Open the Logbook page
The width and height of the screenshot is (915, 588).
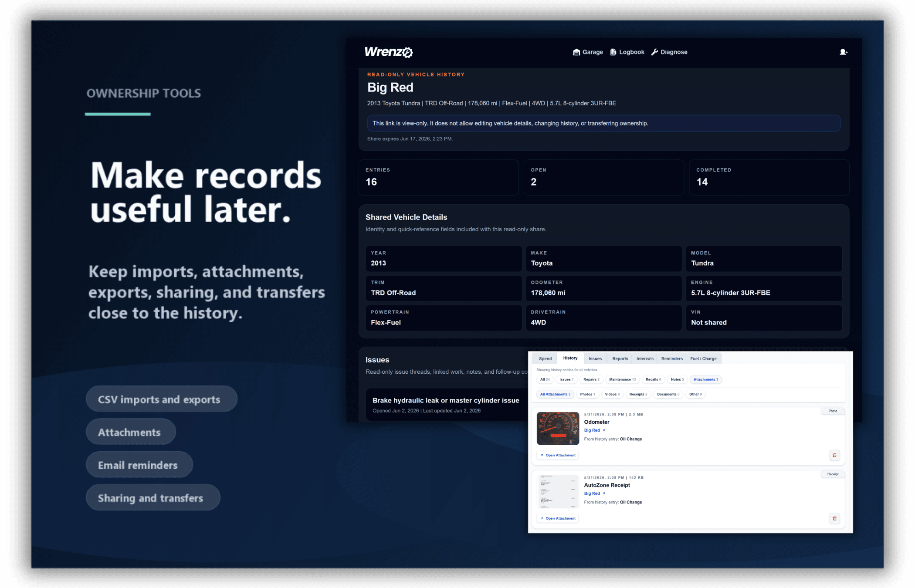[x=627, y=52]
